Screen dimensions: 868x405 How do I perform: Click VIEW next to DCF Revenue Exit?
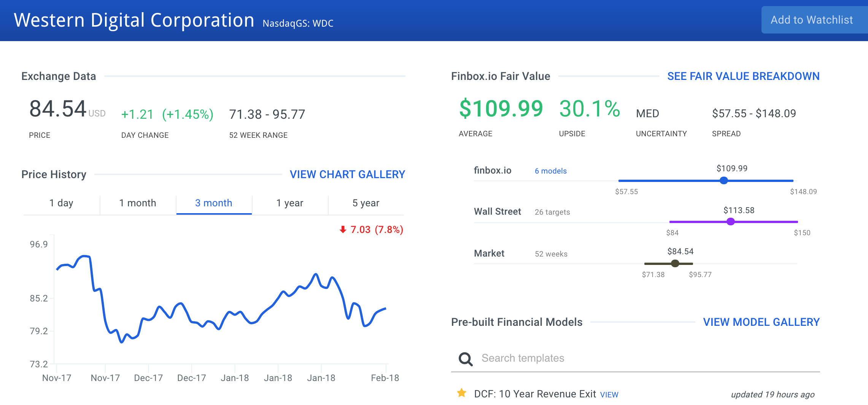[x=609, y=395]
